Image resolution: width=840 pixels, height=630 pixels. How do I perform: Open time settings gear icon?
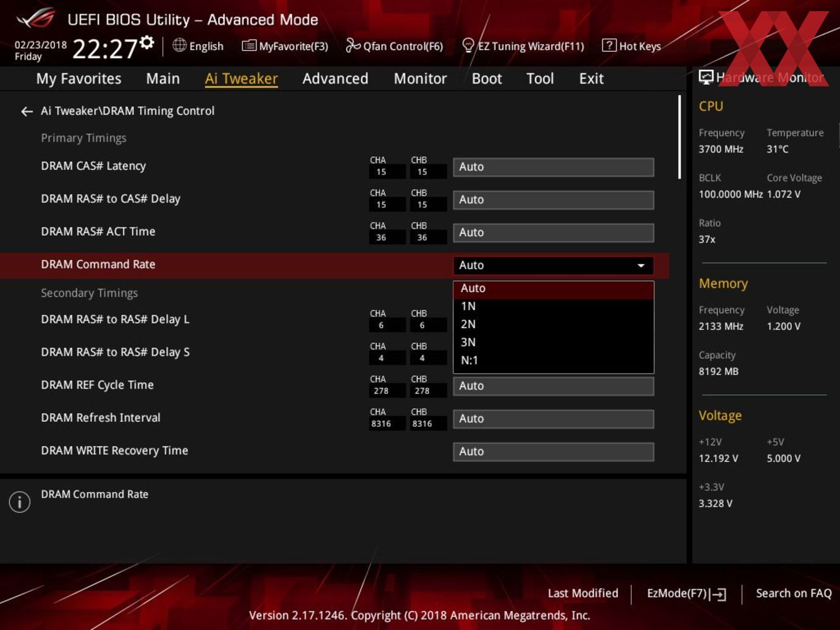click(x=147, y=42)
